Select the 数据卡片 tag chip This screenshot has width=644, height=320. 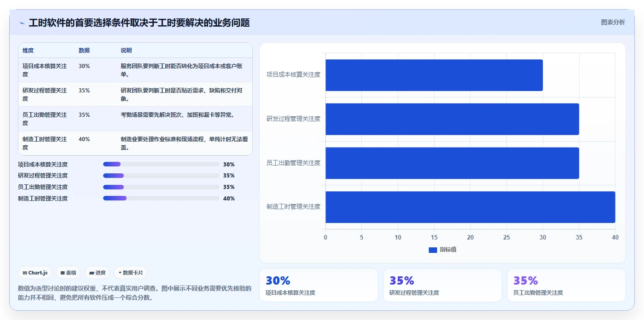[131, 273]
